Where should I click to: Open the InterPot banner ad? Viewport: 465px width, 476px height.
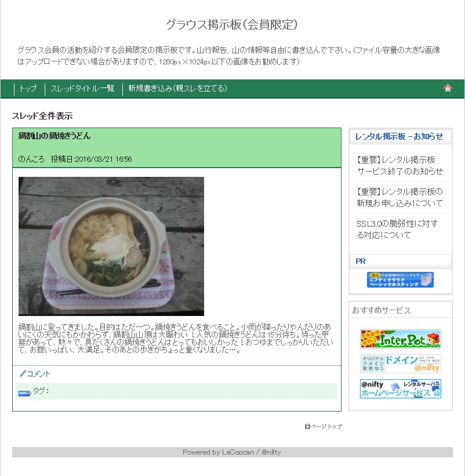(x=400, y=339)
